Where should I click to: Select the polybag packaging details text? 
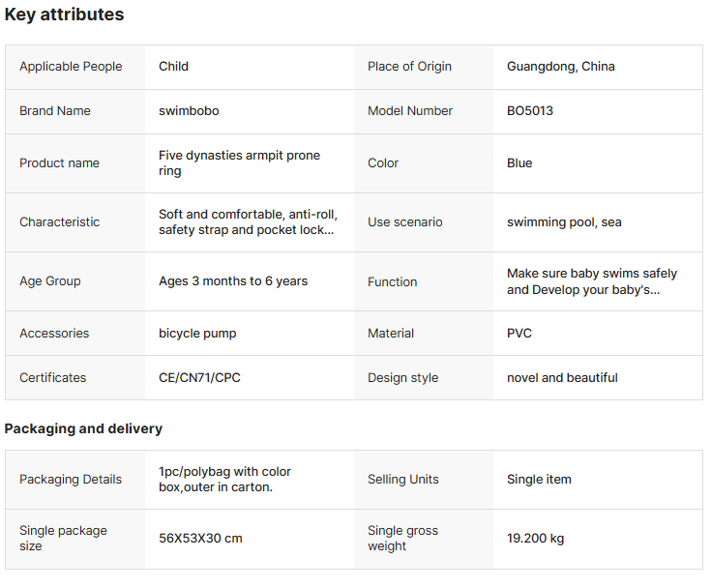224,480
